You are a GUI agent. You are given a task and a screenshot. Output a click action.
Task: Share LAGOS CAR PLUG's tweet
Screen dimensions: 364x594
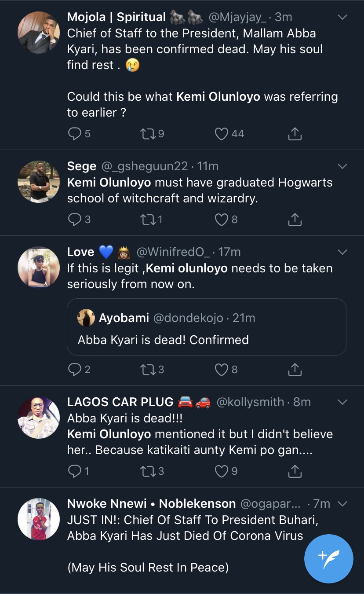tap(295, 471)
